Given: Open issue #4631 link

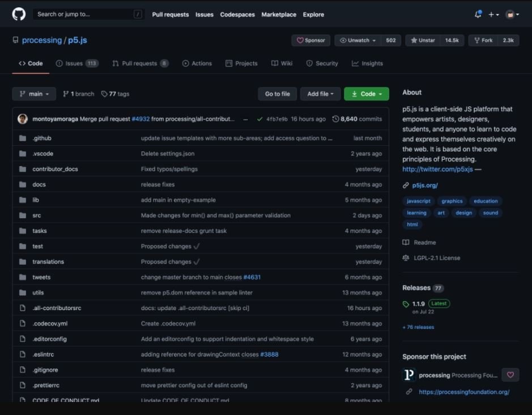Looking at the screenshot, I should (x=252, y=277).
